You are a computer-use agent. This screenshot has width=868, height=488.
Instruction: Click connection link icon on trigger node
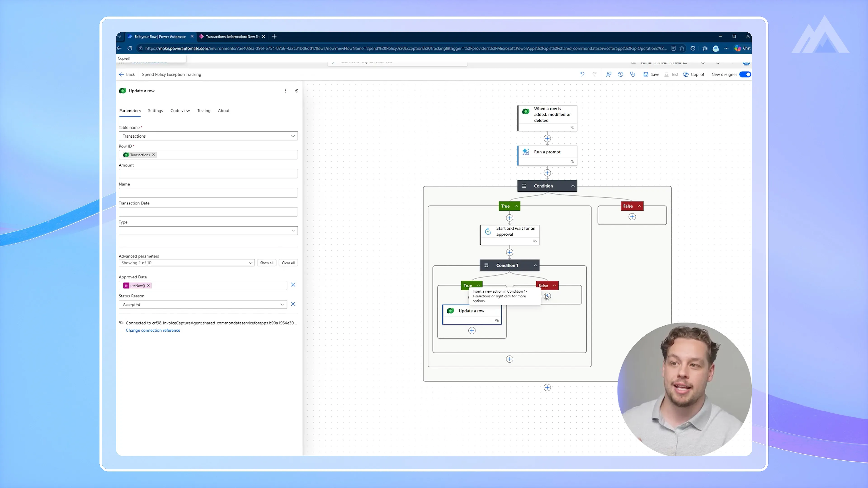click(572, 127)
